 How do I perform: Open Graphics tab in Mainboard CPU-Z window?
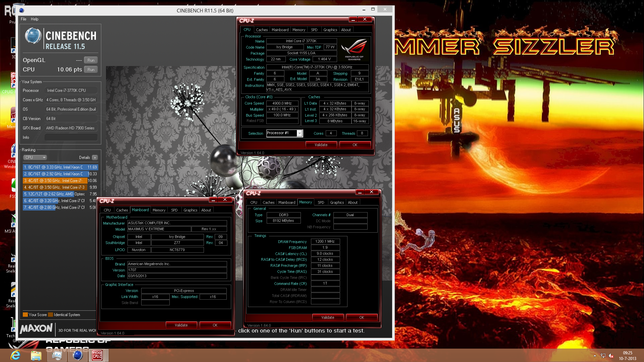pyautogui.click(x=190, y=210)
